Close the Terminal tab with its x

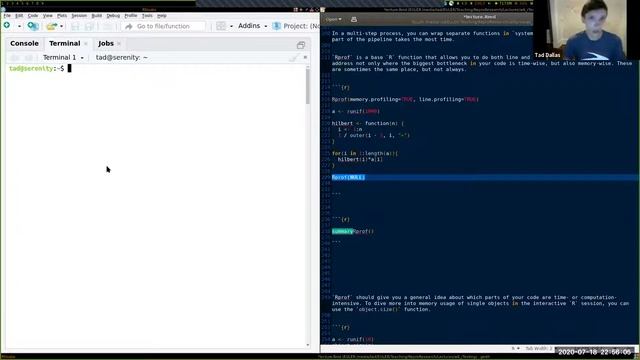(x=86, y=44)
